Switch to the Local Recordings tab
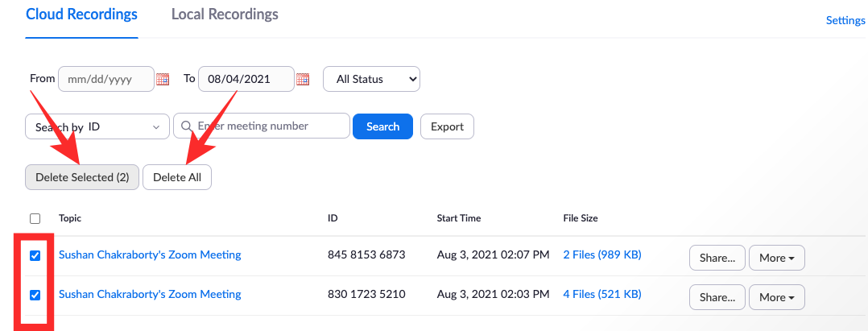This screenshot has height=331, width=868. [x=225, y=14]
